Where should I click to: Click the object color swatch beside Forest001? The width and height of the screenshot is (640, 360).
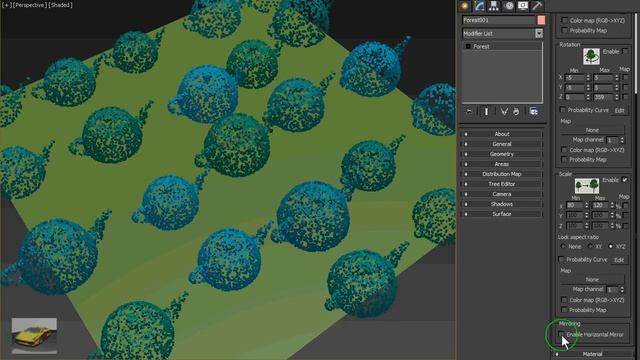[x=541, y=20]
